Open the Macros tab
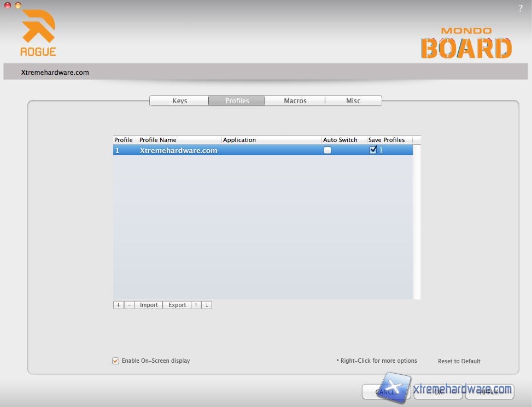Viewport: 532px width, 407px height. 295,101
